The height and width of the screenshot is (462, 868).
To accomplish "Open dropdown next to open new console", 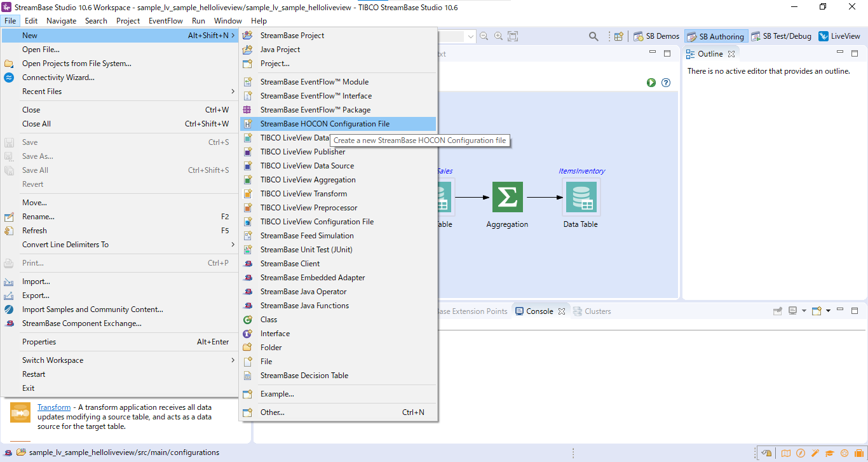I will [828, 311].
